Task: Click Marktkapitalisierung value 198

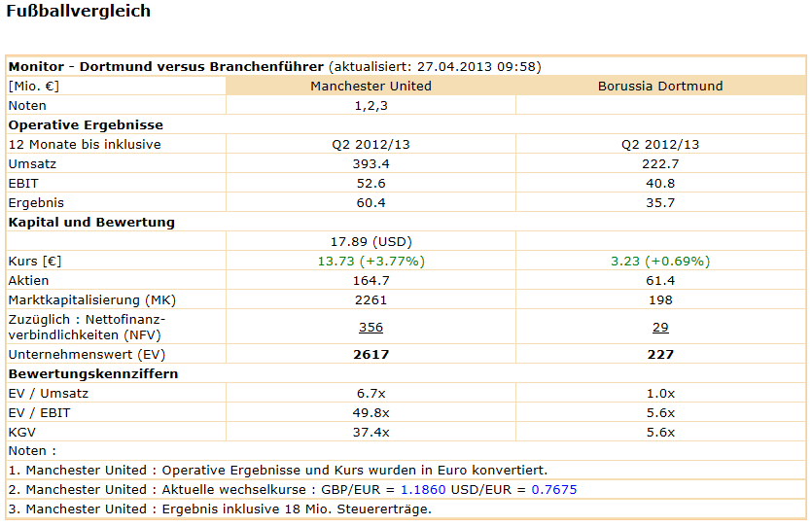Action: [660, 300]
